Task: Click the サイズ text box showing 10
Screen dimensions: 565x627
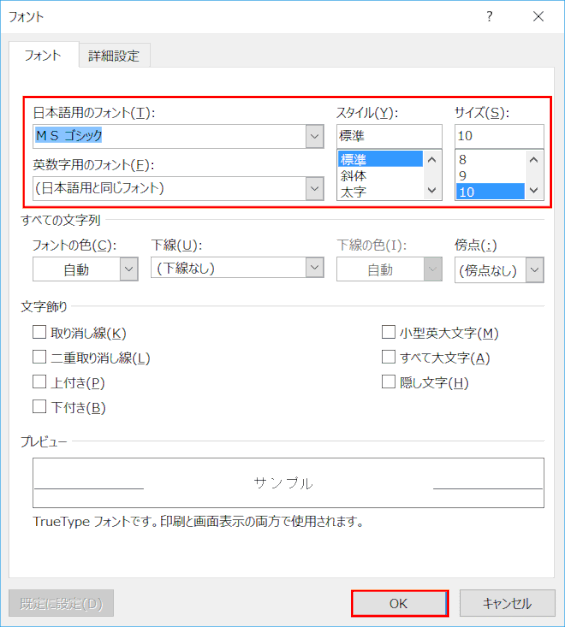Action: click(x=499, y=136)
